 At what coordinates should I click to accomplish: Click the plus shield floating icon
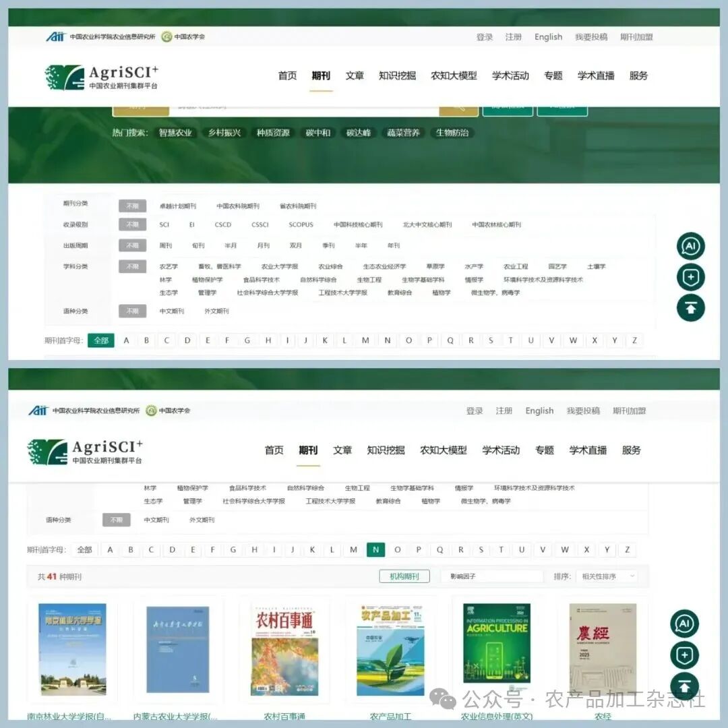[690, 277]
